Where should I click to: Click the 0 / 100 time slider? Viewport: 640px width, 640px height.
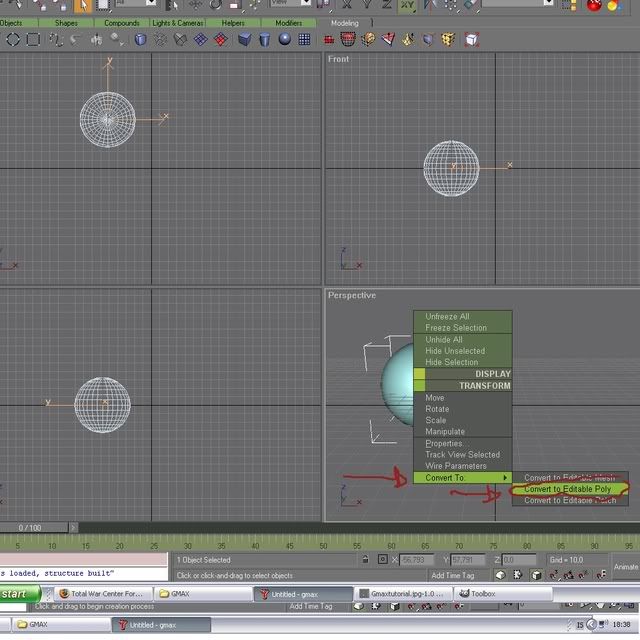coord(30,527)
